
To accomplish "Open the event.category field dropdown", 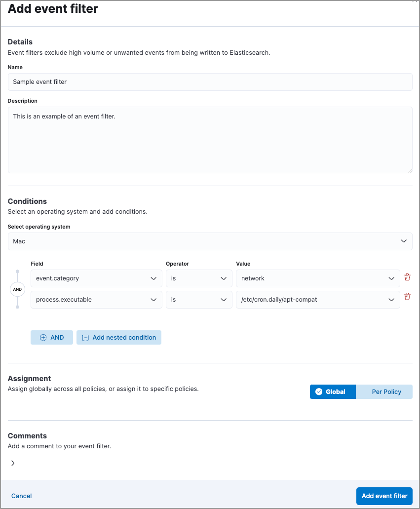I will coord(96,278).
